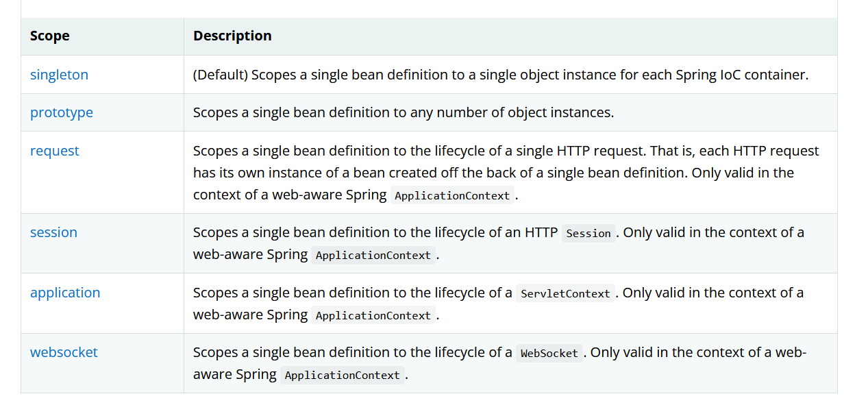Click the Description column header

(232, 36)
